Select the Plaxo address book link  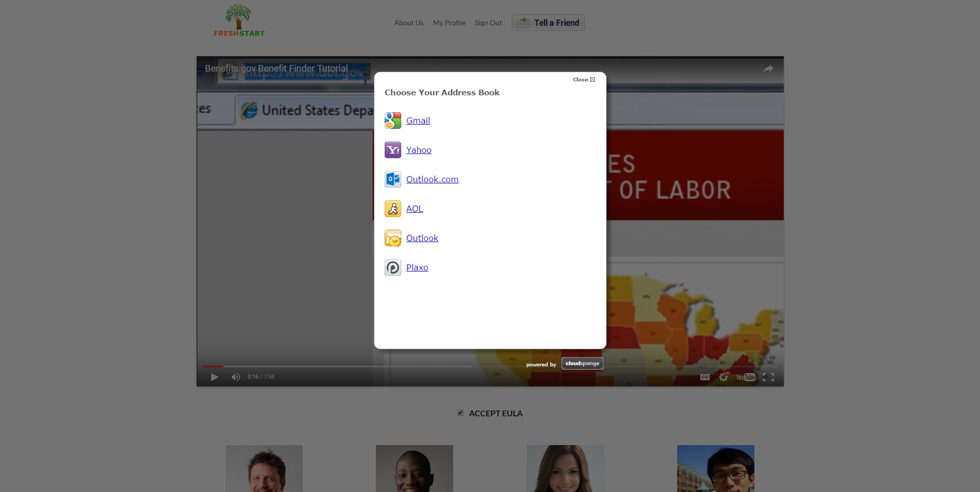[417, 267]
